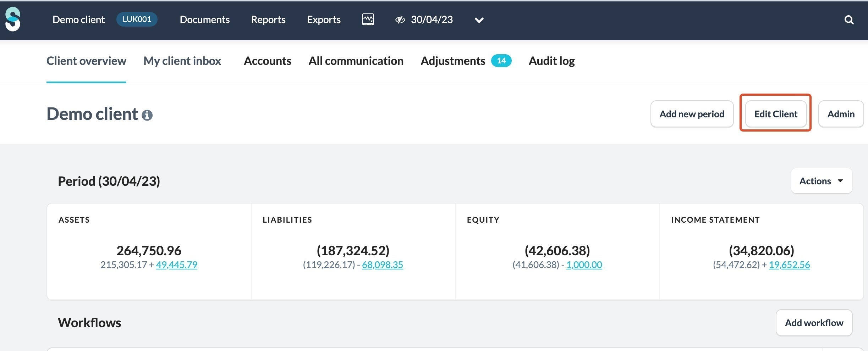
Task: Click the Add workflow button
Action: click(x=814, y=323)
